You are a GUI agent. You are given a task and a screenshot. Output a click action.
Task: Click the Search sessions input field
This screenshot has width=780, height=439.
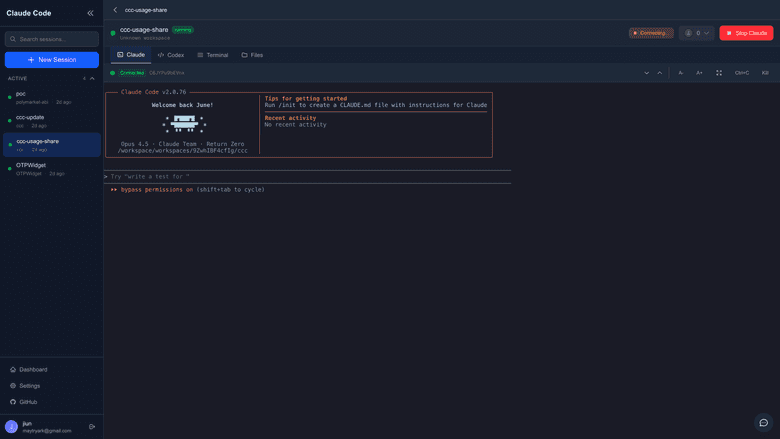[52, 39]
